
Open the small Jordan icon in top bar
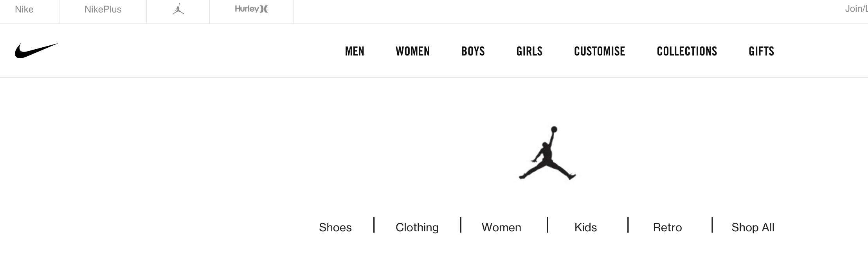click(x=178, y=9)
